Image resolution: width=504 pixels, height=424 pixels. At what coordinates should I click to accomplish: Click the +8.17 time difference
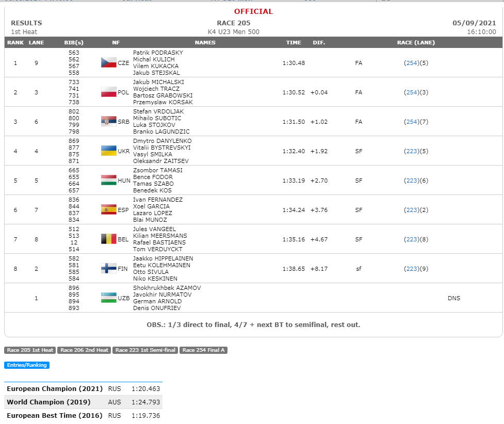point(319,269)
